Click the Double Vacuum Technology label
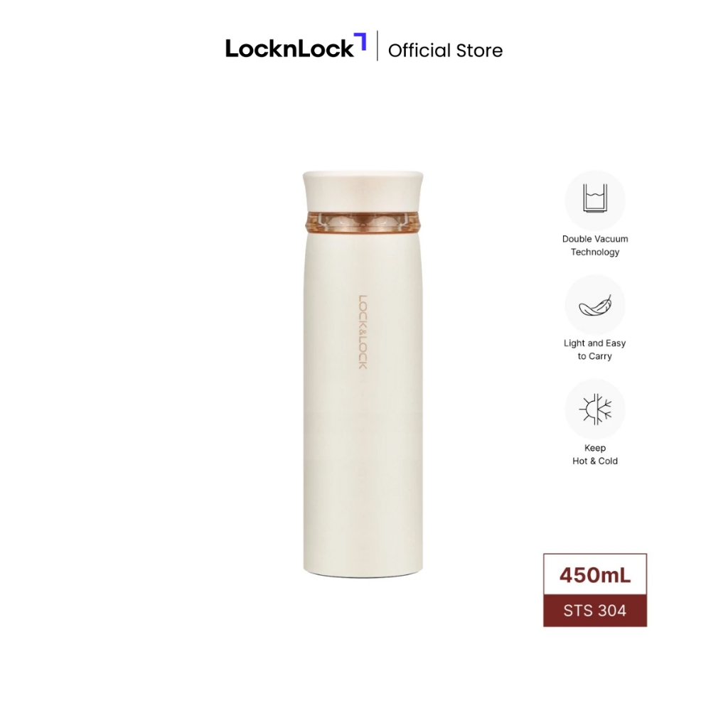The width and height of the screenshot is (728, 728). 595,245
